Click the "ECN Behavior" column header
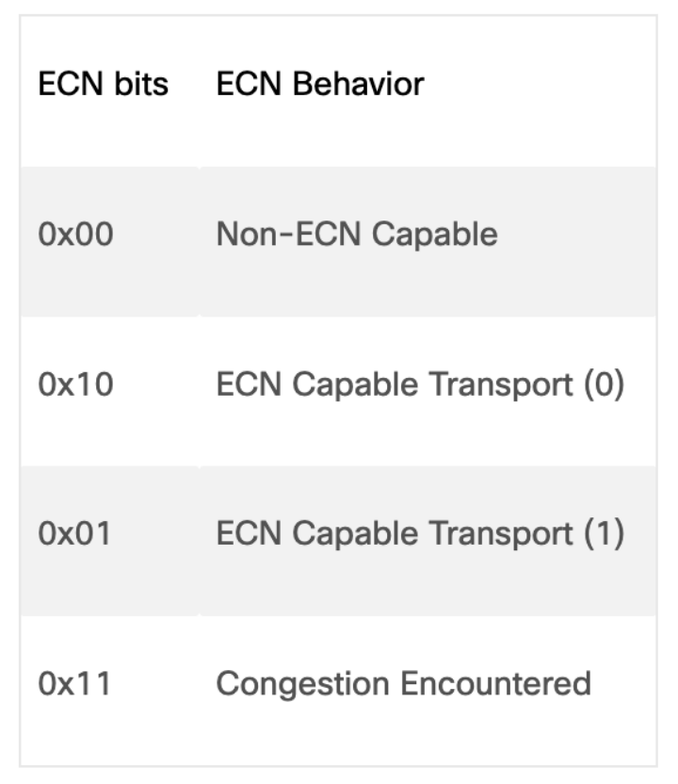Viewport: 678px width, 784px height. 320,84
